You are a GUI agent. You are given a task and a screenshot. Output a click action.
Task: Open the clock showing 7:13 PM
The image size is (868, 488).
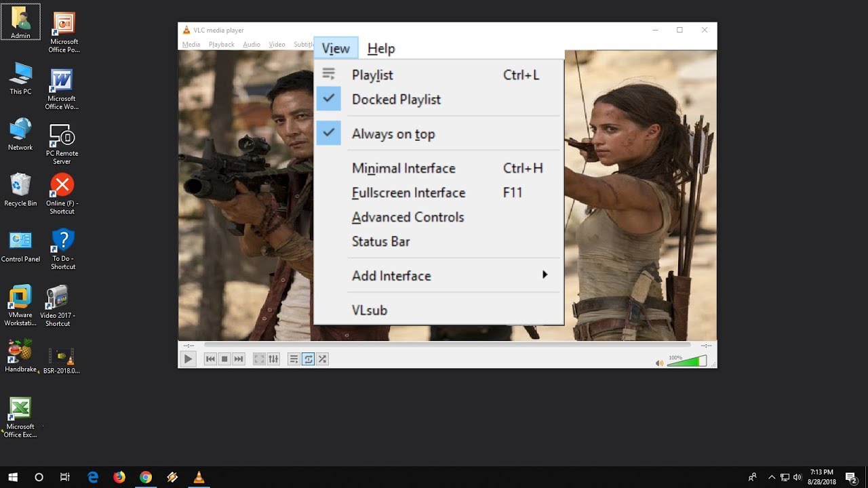[x=821, y=477]
